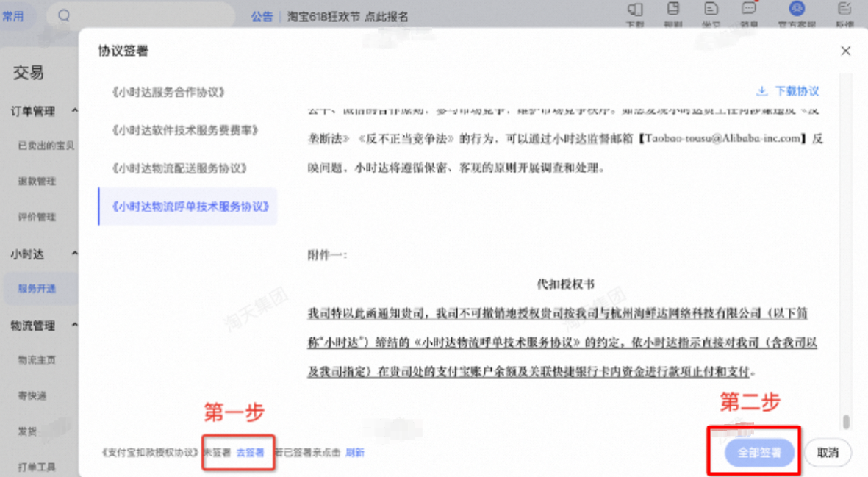Screen dimensions: 868x477
Task: Open 发货 in sidebar
Action: pyautogui.click(x=27, y=431)
